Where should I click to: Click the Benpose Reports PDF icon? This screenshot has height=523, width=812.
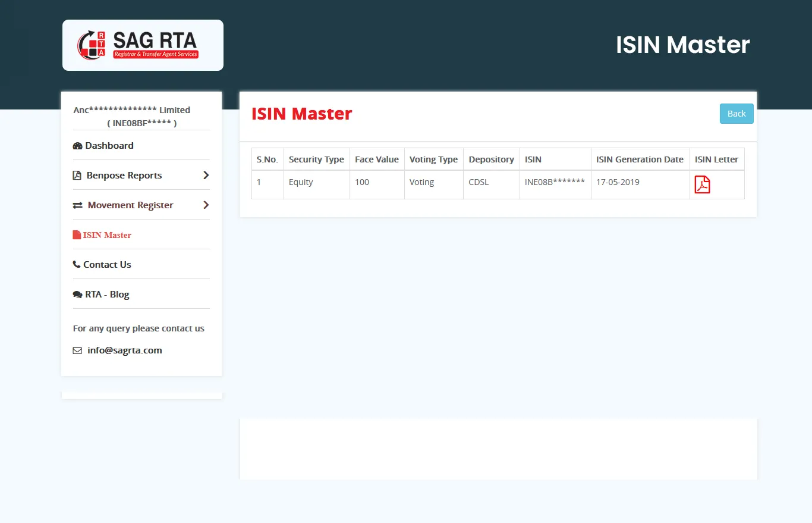point(77,176)
